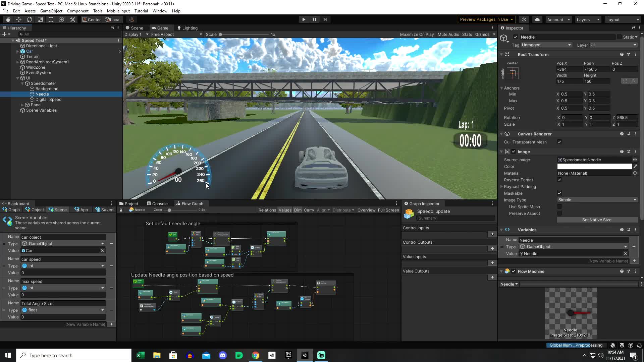Enter Play mode
The width and height of the screenshot is (644, 362).
tap(303, 19)
